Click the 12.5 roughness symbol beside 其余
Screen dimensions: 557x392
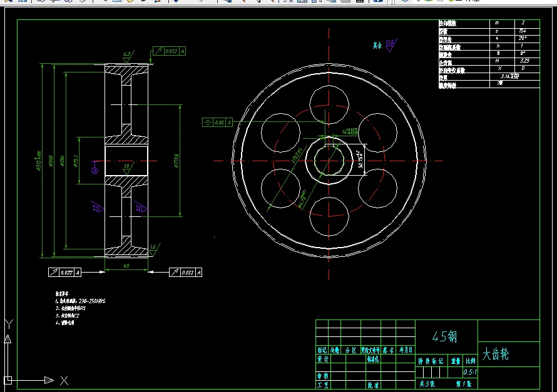391,46
